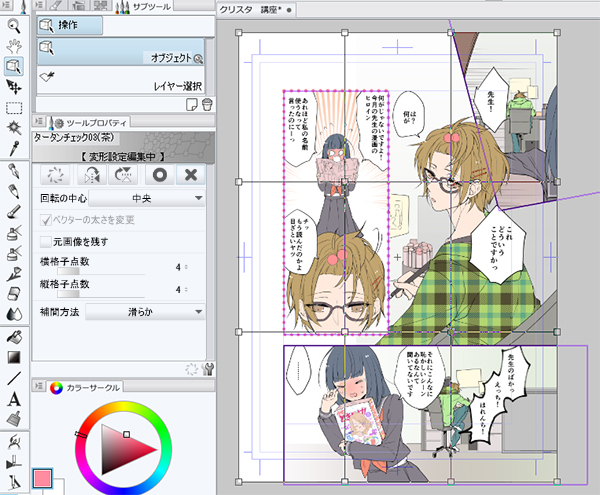The image size is (600, 495).
Task: Open カラーサークル panel menu button
Action: pyautogui.click(x=38, y=386)
